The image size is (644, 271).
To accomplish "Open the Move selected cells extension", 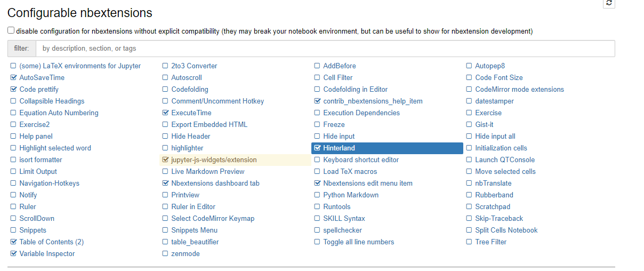I will pyautogui.click(x=505, y=171).
